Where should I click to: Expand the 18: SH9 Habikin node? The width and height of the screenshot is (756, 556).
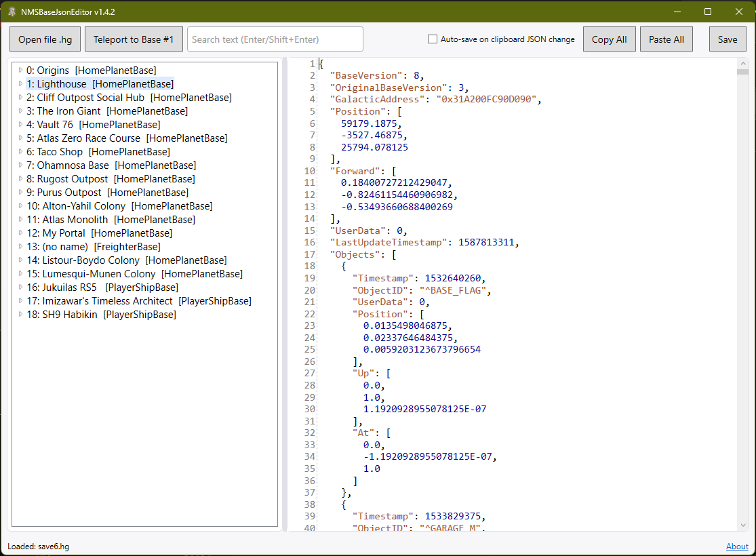pos(20,314)
